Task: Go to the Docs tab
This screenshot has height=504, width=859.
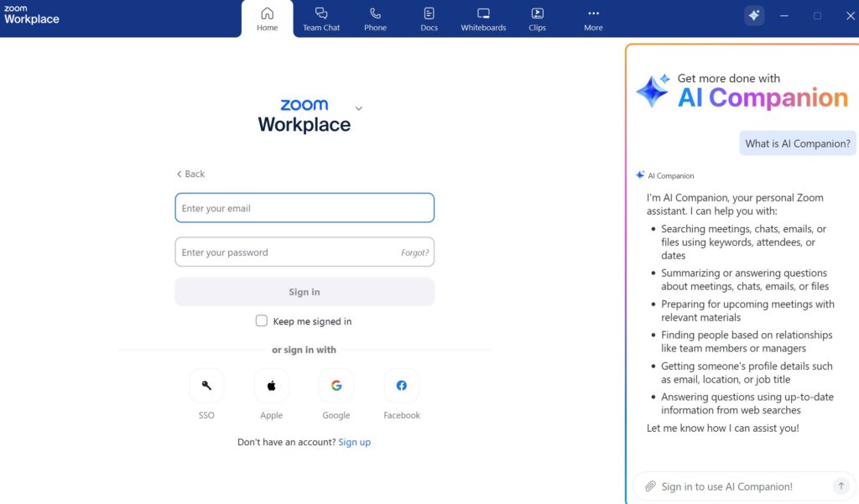Action: click(429, 19)
